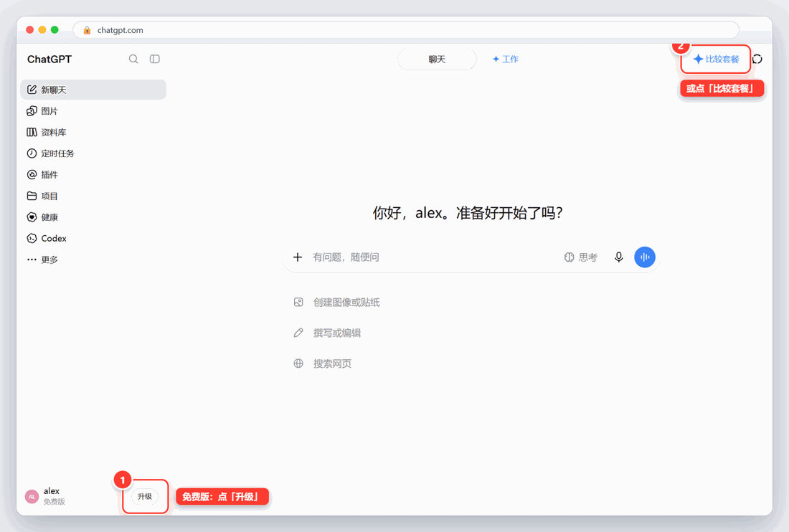The height and width of the screenshot is (532, 789).
Task: Click the AL avatar icon
Action: (x=32, y=496)
